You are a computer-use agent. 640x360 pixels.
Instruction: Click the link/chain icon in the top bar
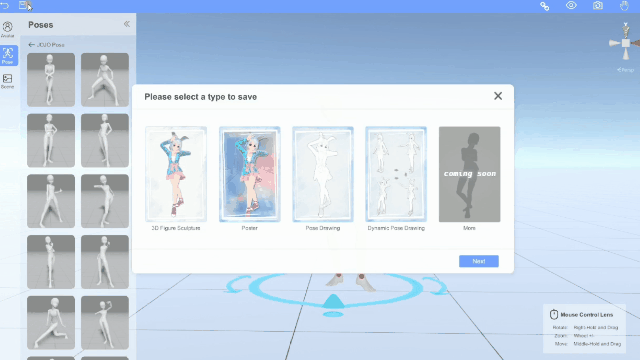[544, 6]
